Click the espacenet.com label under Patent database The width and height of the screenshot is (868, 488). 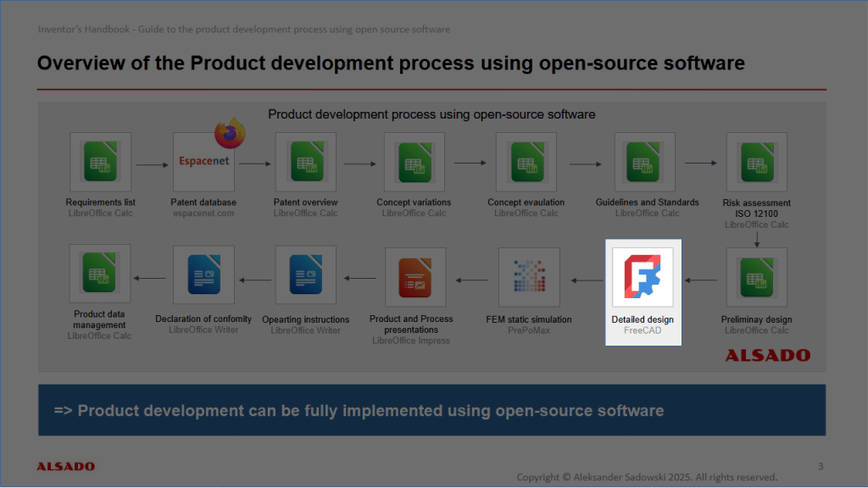pos(203,213)
